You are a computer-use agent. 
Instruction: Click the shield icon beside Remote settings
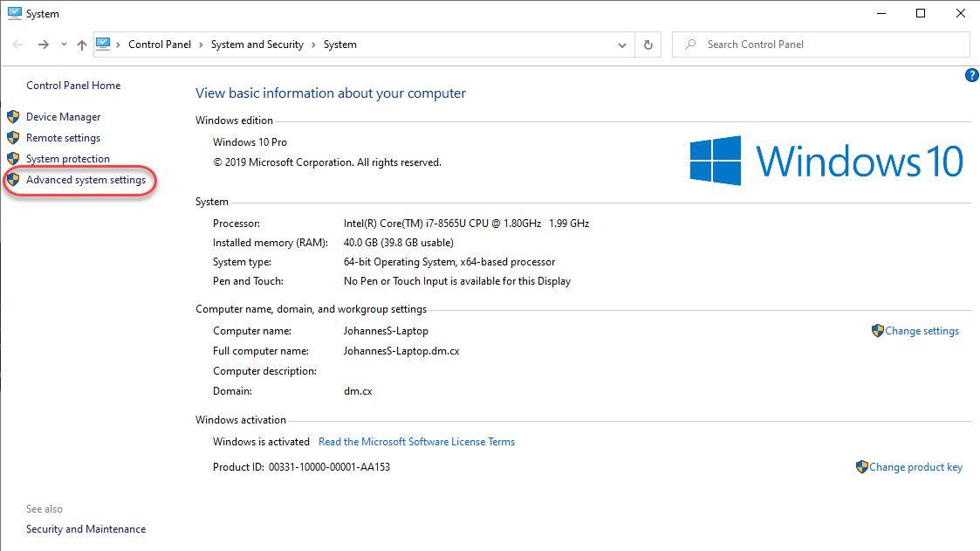coord(13,138)
